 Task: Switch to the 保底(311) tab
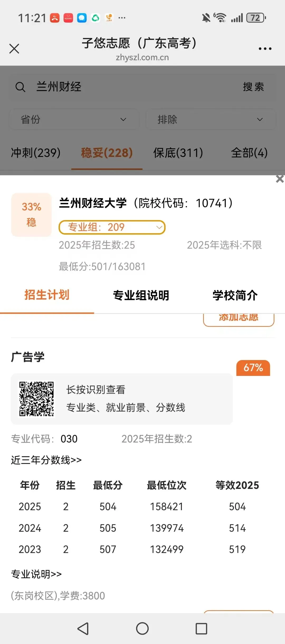point(178,153)
